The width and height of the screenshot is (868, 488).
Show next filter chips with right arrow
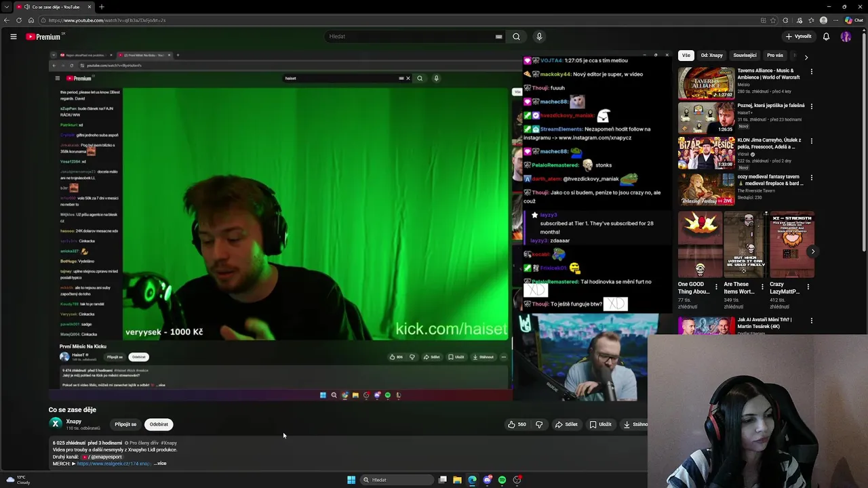pos(806,58)
